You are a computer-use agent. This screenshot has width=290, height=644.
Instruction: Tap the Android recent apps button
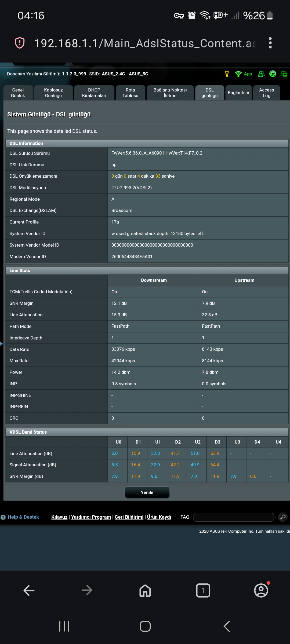click(x=64, y=626)
